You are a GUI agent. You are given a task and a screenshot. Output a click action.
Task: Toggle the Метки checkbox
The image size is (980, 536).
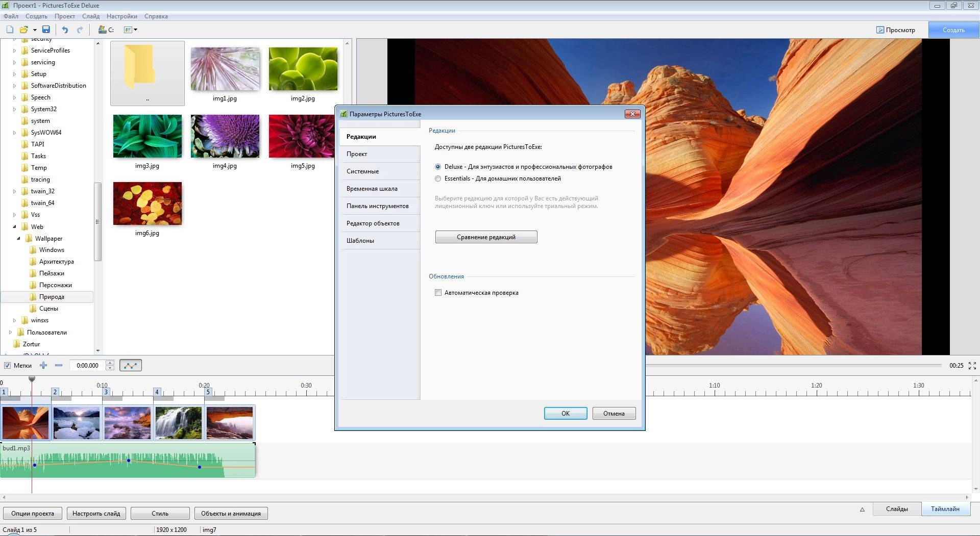(7, 365)
